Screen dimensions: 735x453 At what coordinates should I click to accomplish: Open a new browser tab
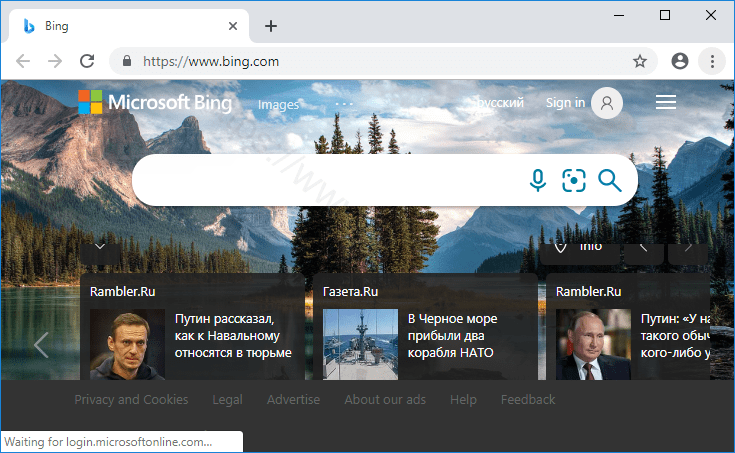(x=271, y=26)
